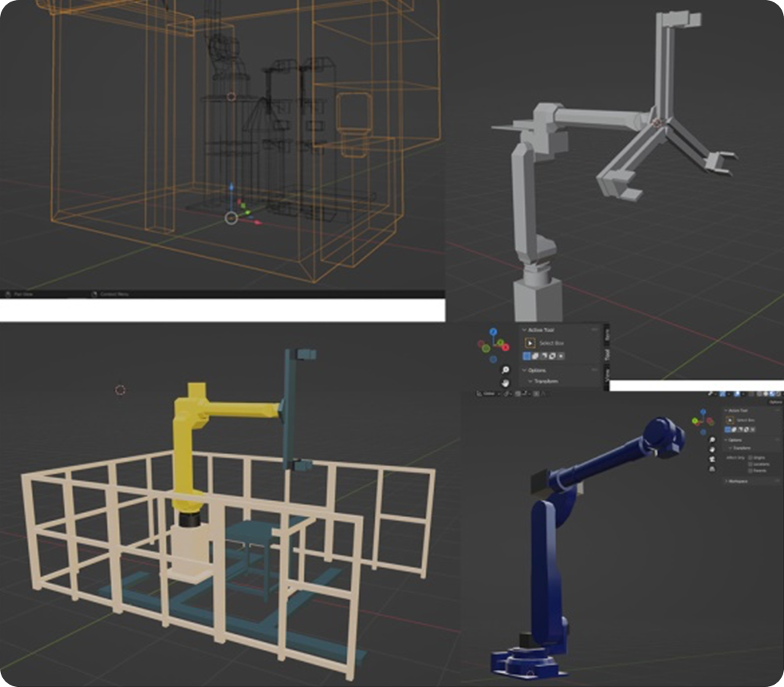Enable Parents checkbox under Affect Only
This screenshot has height=687, width=784.
(x=750, y=470)
